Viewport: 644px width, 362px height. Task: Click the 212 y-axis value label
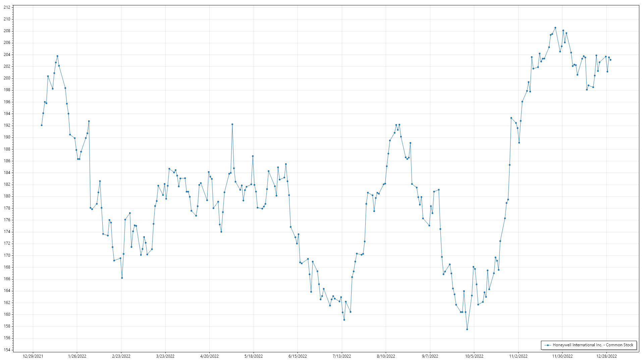tap(7, 7)
